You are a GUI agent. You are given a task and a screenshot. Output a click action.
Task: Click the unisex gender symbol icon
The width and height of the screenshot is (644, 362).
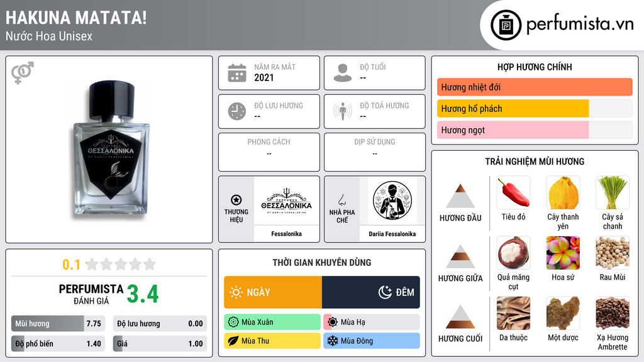click(x=23, y=72)
